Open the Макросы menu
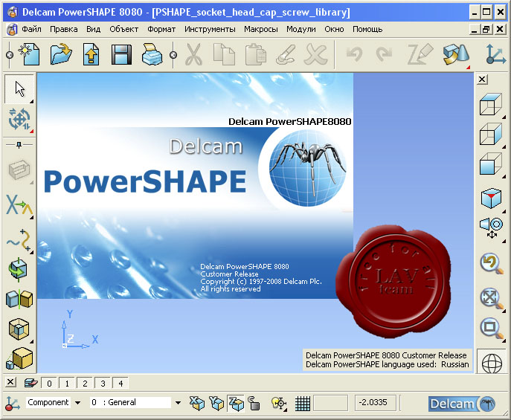The height and width of the screenshot is (420, 511). coord(261,29)
